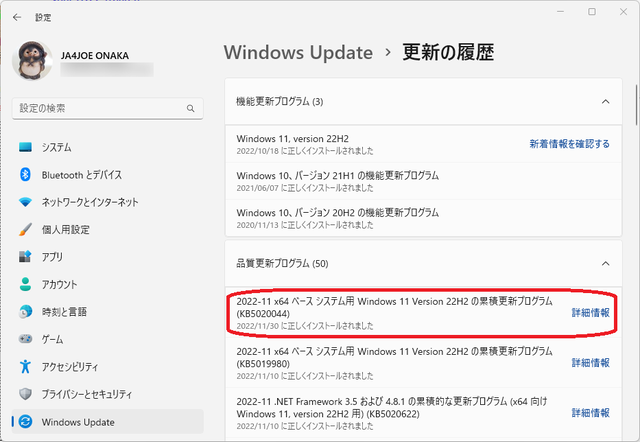The height and width of the screenshot is (442, 640).
Task: Open 詳細情報 for KB5020622
Action: [591, 413]
